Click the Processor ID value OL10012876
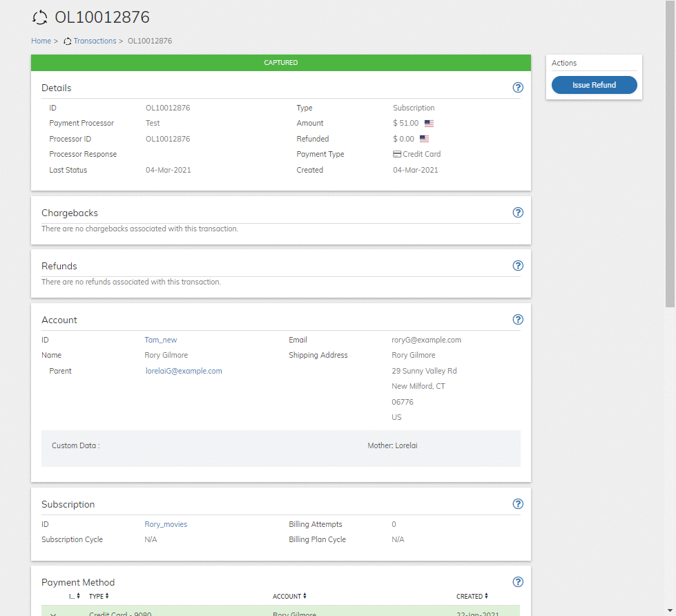The image size is (676, 616). pyautogui.click(x=168, y=139)
